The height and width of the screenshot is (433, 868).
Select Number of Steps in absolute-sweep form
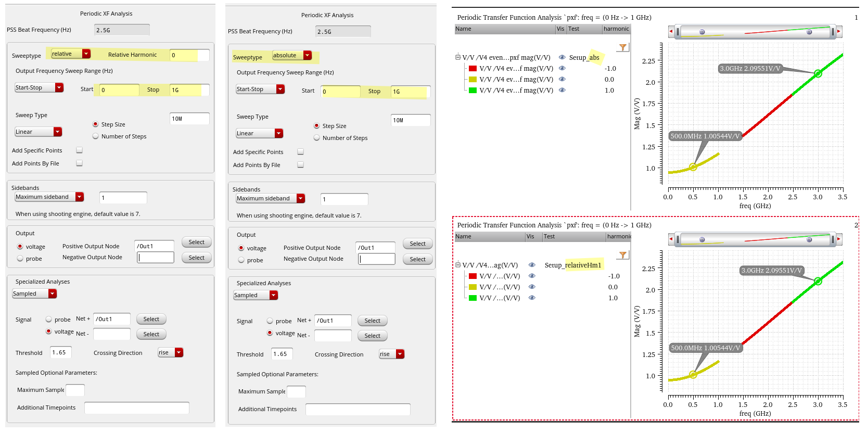click(317, 137)
